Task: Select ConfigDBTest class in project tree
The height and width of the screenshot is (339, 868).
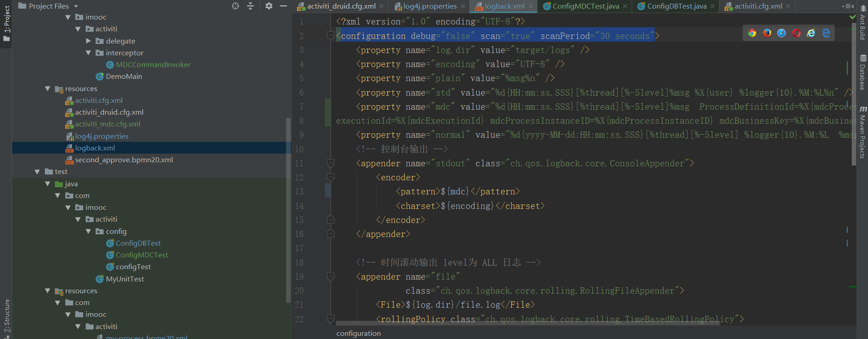Action: point(138,243)
